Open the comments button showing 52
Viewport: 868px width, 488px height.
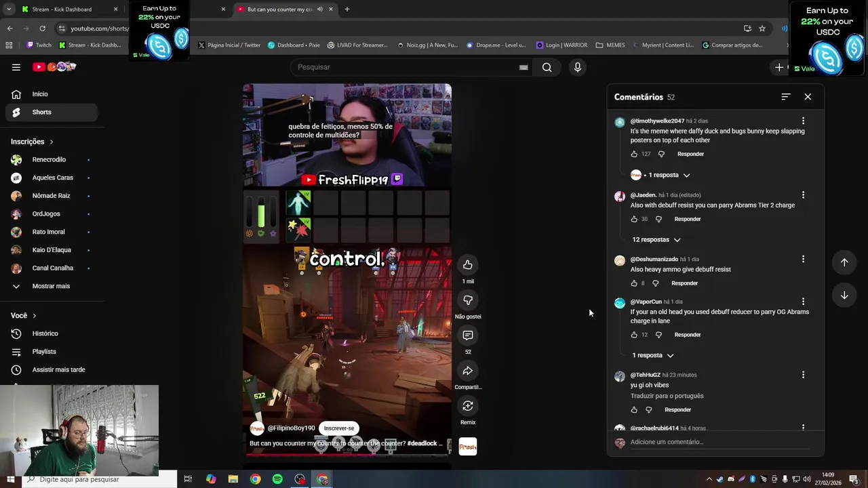pyautogui.click(x=468, y=335)
